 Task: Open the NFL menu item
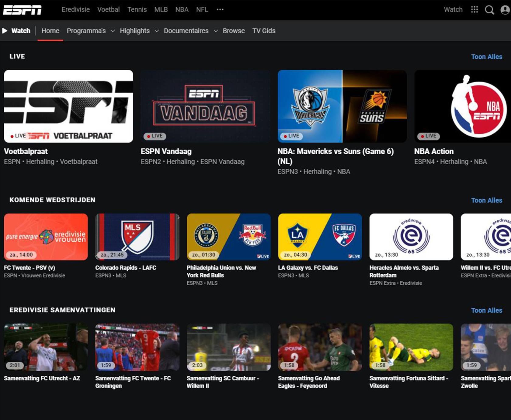202,9
